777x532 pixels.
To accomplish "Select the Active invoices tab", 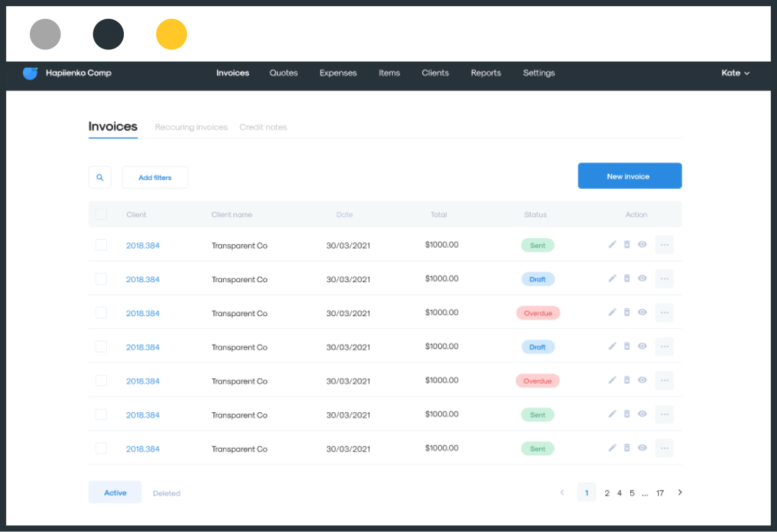I will tap(115, 492).
